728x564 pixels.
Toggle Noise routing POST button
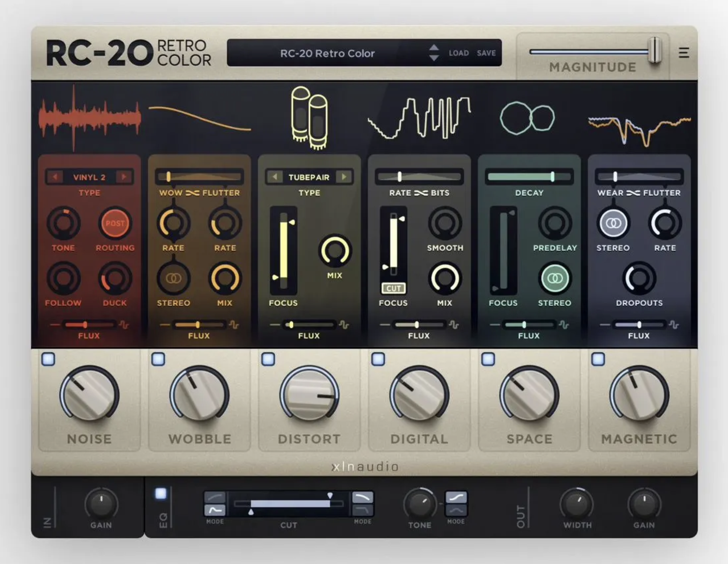(x=115, y=223)
